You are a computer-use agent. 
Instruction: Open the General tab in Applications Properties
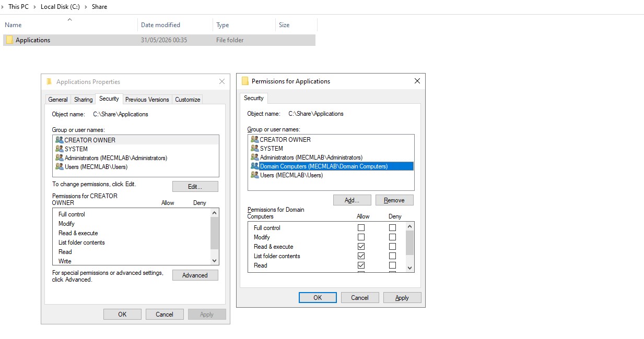tap(58, 100)
